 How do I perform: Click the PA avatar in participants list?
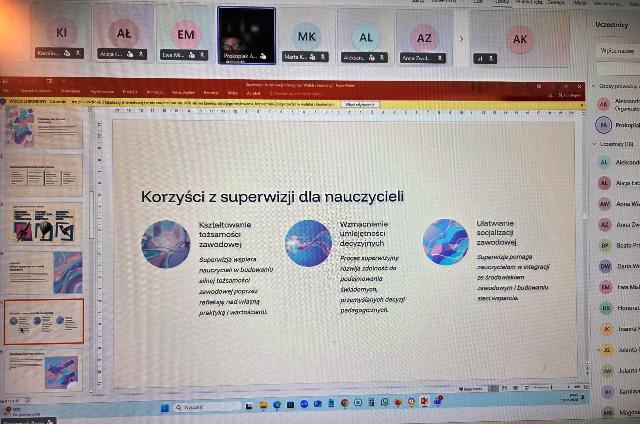pyautogui.click(x=604, y=125)
